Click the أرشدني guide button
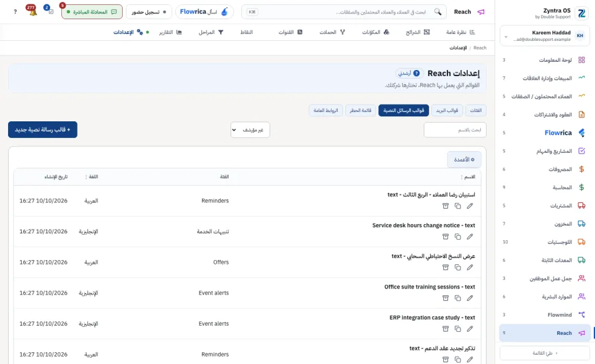This screenshot has height=364, width=595. [409, 73]
